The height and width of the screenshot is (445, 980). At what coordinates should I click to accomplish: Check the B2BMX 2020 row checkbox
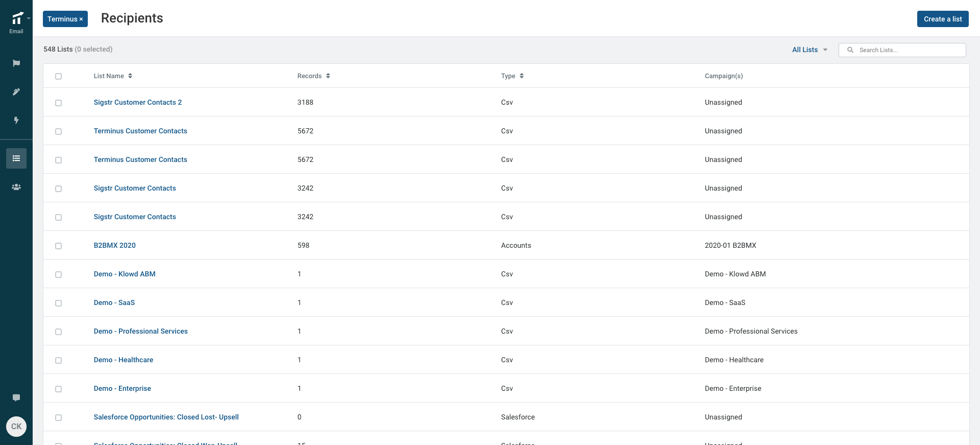tap(59, 246)
